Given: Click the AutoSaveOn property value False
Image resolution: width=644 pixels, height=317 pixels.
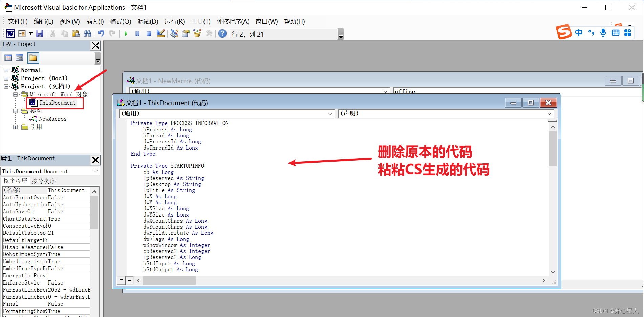Looking at the screenshot, I should click(x=68, y=211).
